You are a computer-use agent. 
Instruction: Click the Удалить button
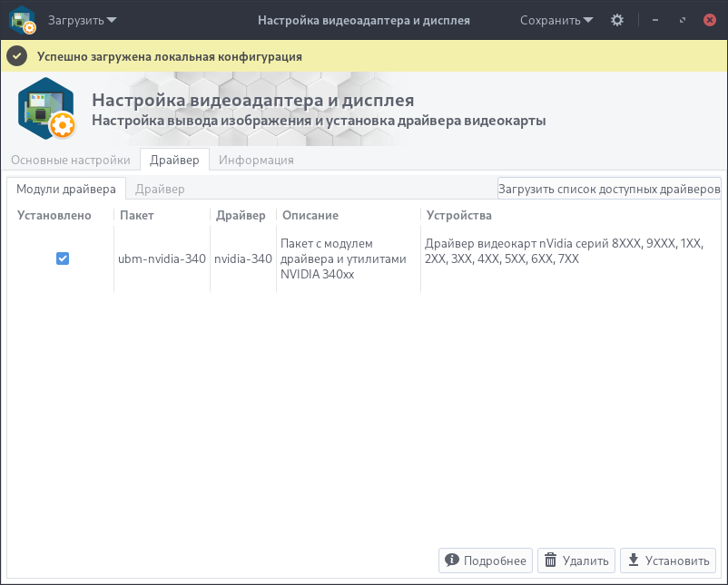point(576,561)
